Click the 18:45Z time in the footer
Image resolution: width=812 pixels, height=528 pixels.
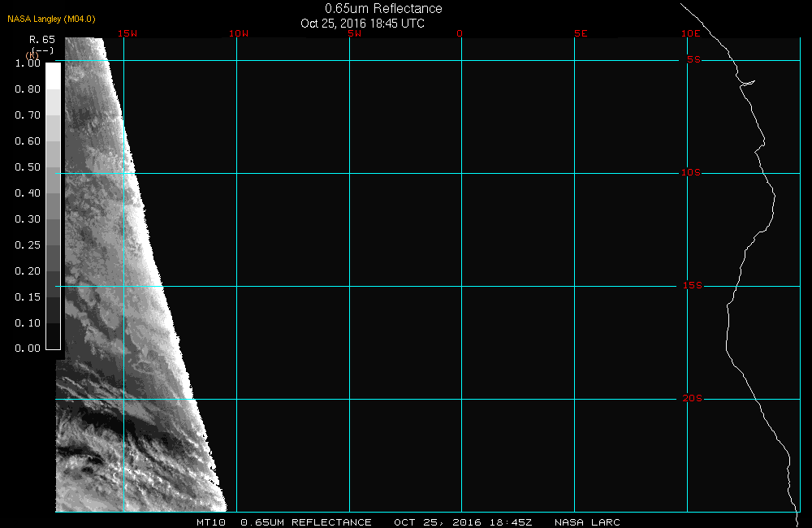point(510,522)
